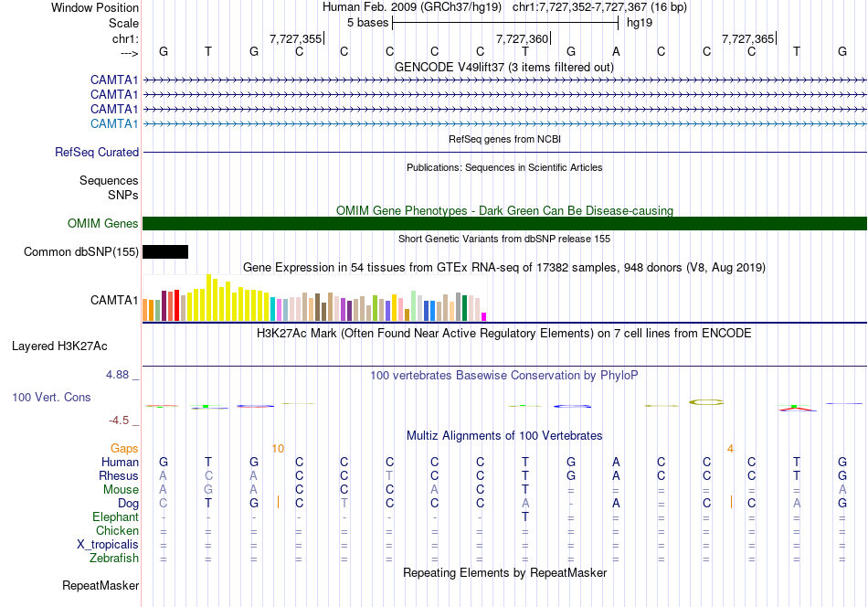Click the Chicken species label

(117, 530)
